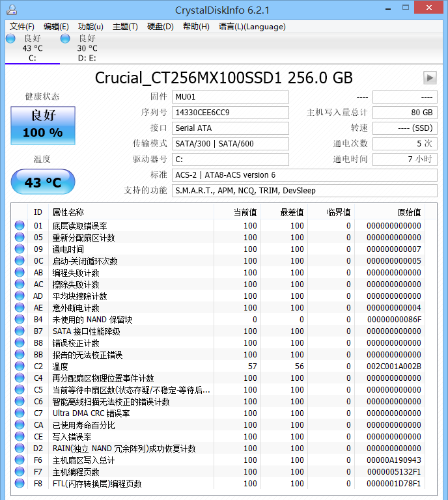This screenshot has width=448, height=500.
Task: Click the status orb for attribute 05
Action: [x=20, y=237]
